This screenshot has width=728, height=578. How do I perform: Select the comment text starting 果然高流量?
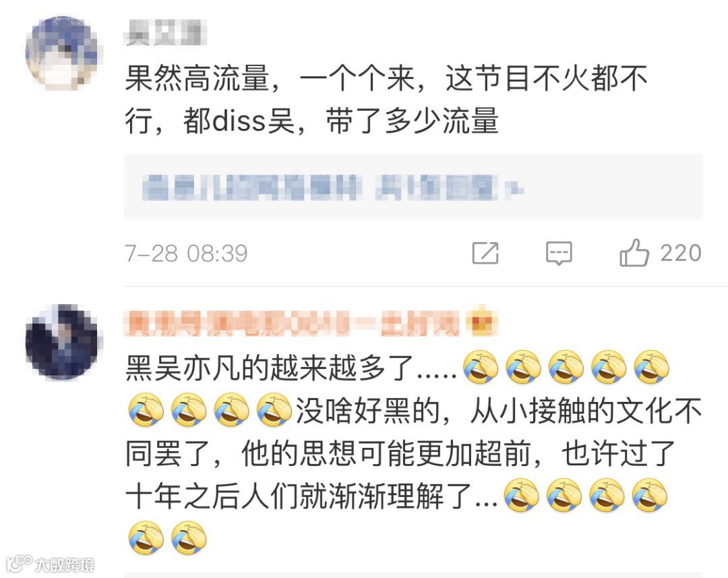(x=386, y=99)
